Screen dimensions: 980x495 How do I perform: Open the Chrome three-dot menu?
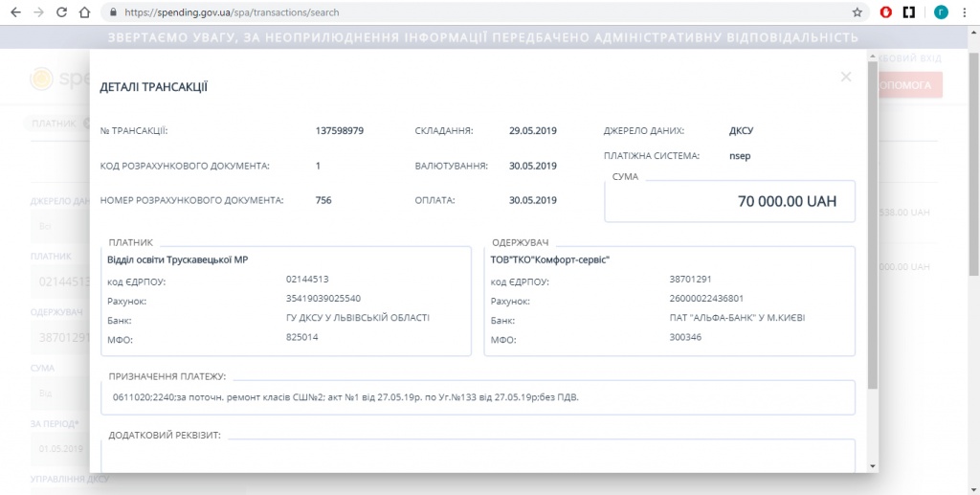[965, 12]
